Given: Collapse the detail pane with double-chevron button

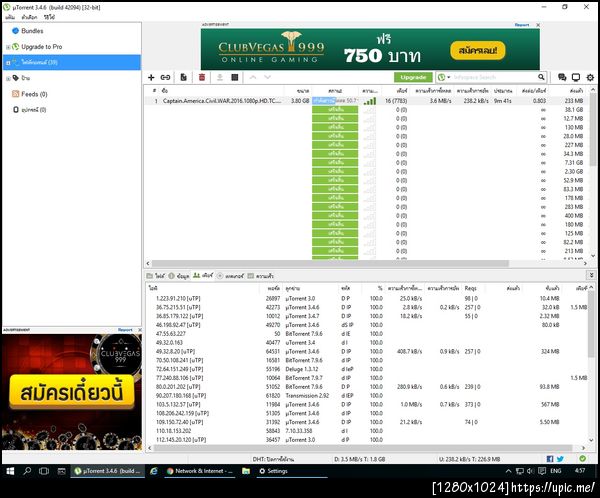Looking at the screenshot, I should 591,275.
